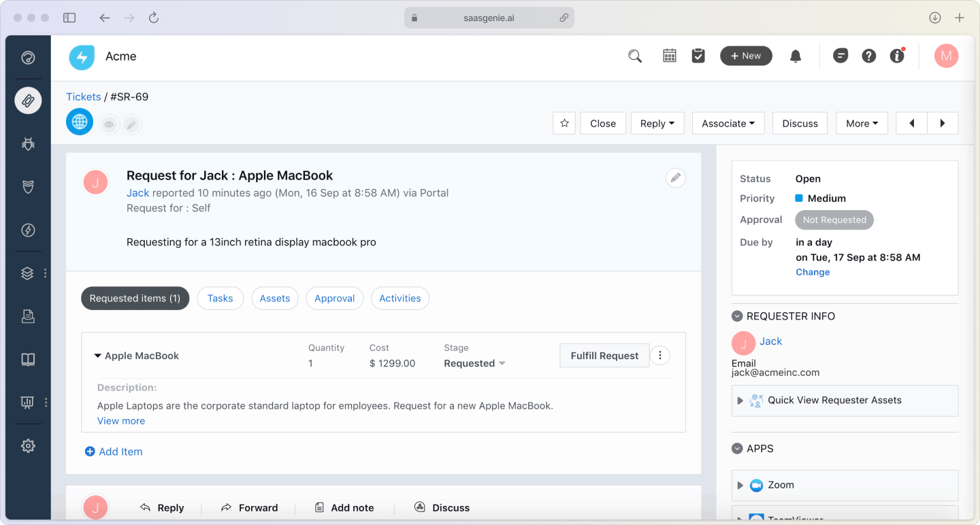Click Add note in bottom bar

click(x=344, y=507)
